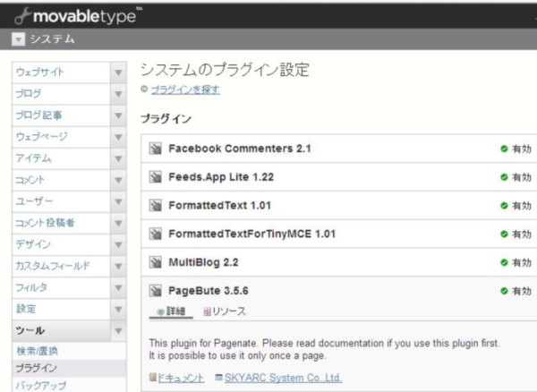The width and height of the screenshot is (537, 392).
Task: Expand the ブログ menu arrow
Action: 118,94
